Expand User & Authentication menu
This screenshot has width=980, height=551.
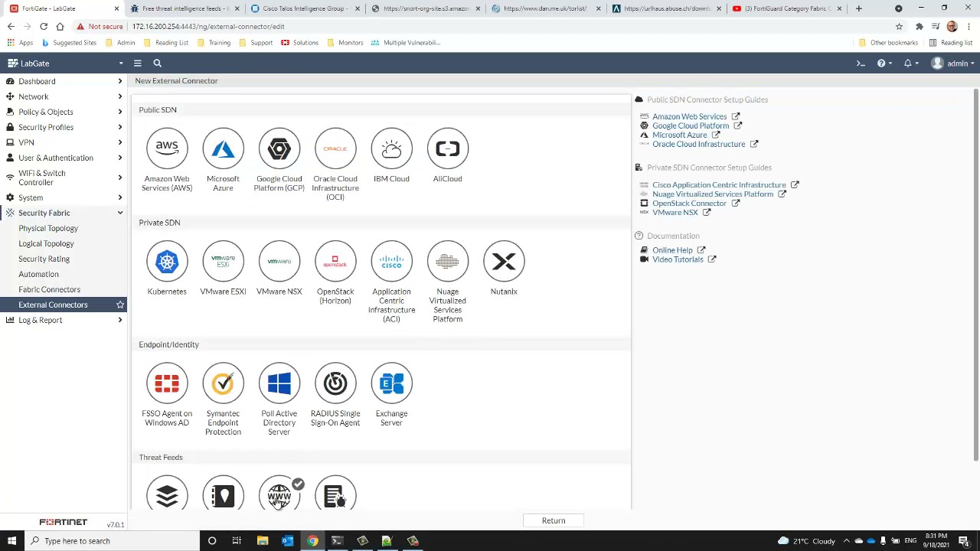coord(64,158)
